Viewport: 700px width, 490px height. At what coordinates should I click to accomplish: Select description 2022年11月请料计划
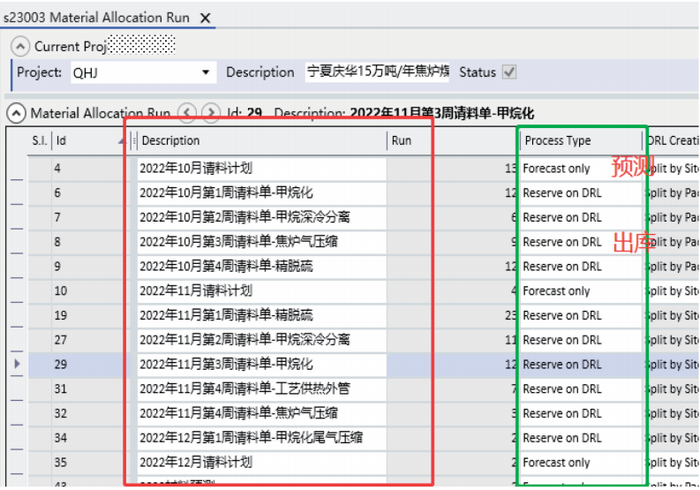click(260, 291)
